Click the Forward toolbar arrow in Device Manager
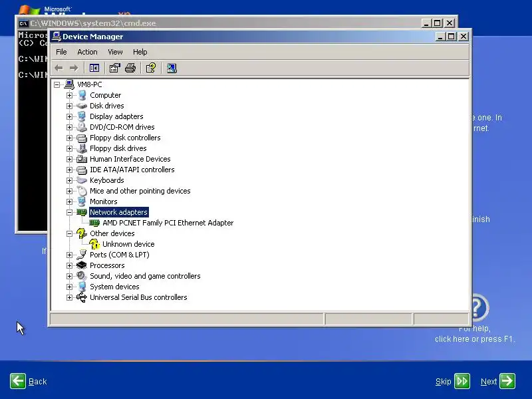The width and height of the screenshot is (532, 399). click(74, 68)
